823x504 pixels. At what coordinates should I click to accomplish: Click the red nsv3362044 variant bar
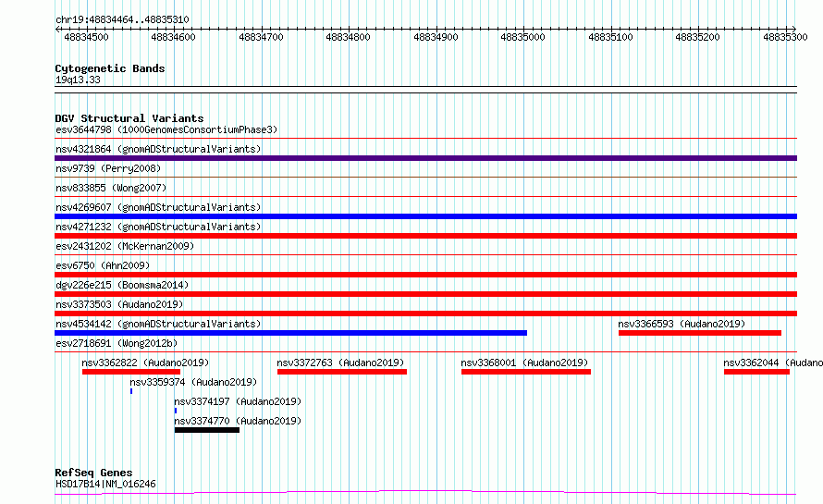(756, 372)
